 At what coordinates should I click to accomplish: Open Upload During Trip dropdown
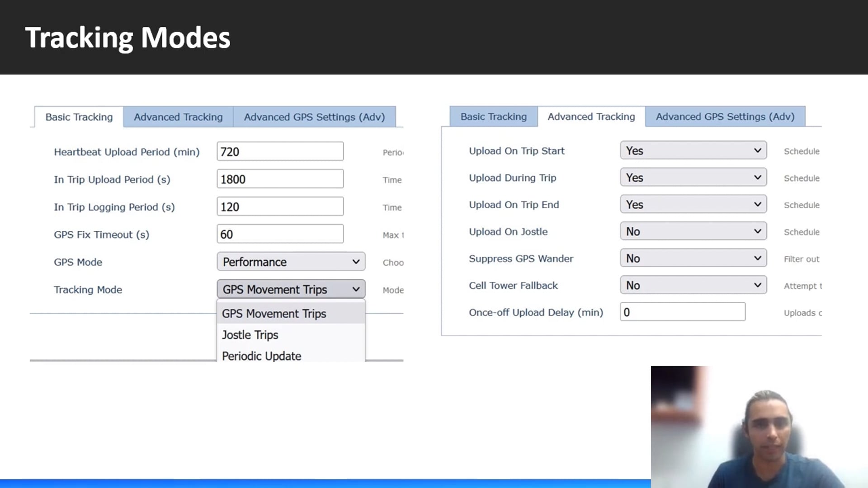(693, 178)
